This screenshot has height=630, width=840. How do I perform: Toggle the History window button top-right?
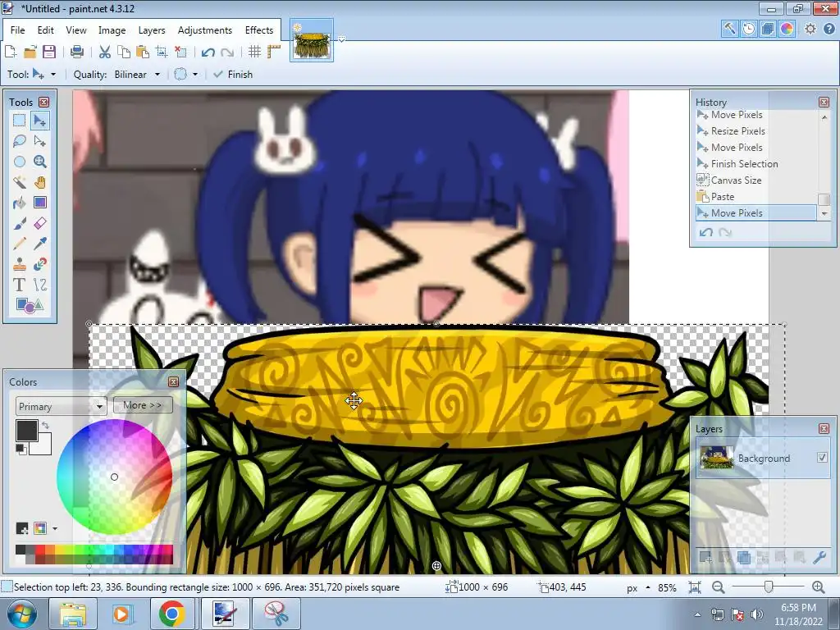[x=749, y=29]
